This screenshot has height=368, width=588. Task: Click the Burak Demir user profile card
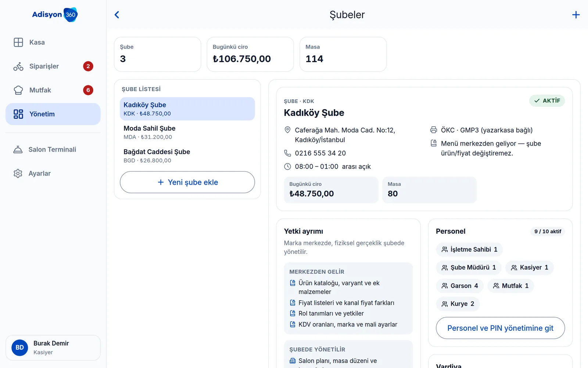[x=53, y=347]
